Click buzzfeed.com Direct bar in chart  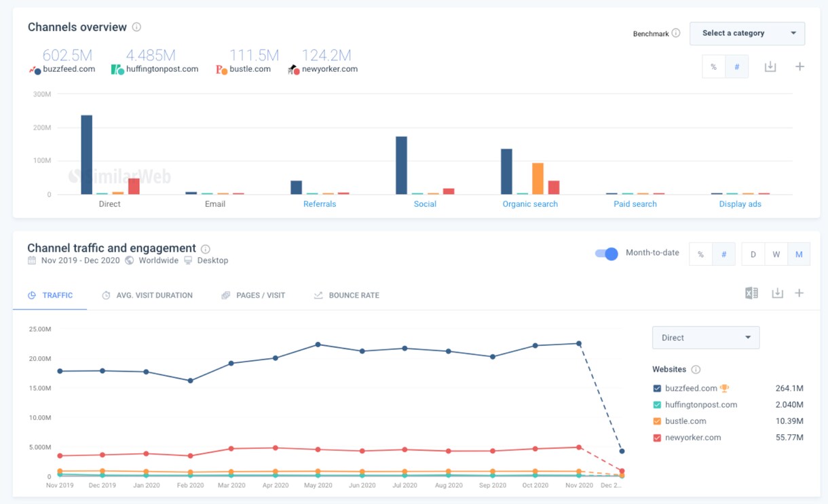pos(87,155)
